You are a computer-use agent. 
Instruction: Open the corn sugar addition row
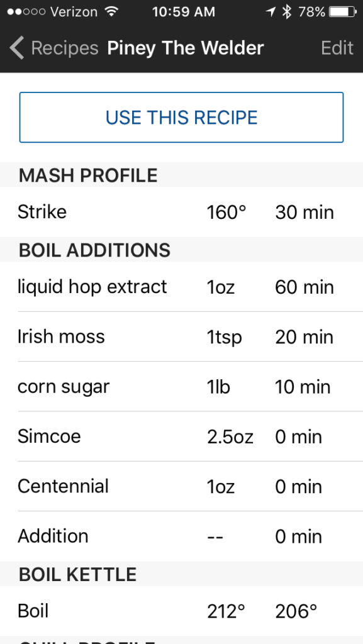click(181, 387)
